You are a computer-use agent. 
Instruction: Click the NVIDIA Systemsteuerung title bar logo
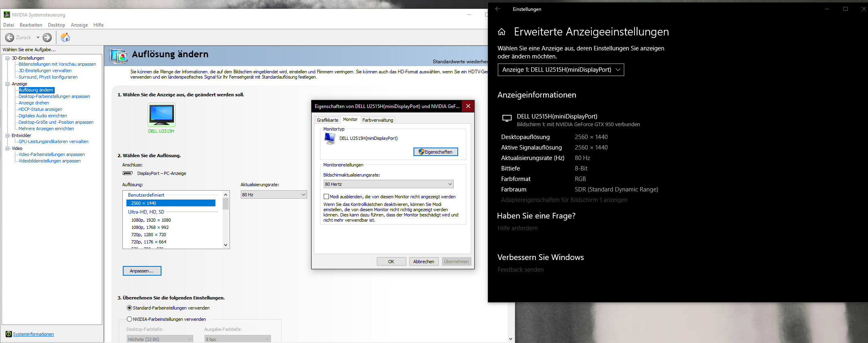click(7, 15)
